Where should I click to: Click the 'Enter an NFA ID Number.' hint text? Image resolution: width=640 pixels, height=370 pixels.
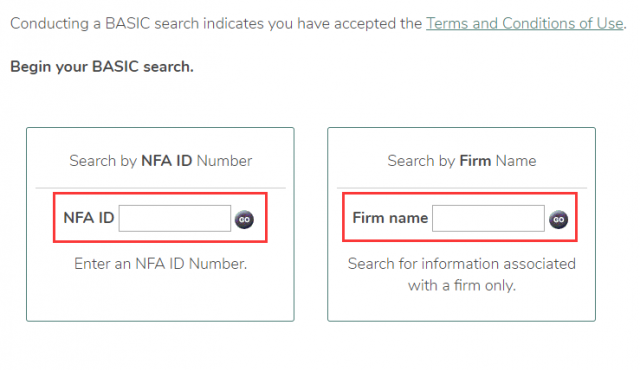point(160,264)
